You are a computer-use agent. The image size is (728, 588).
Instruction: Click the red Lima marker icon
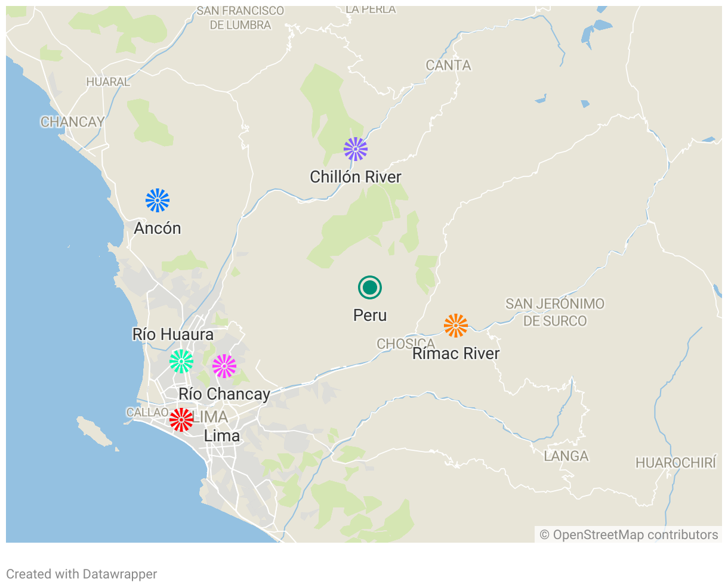(181, 420)
